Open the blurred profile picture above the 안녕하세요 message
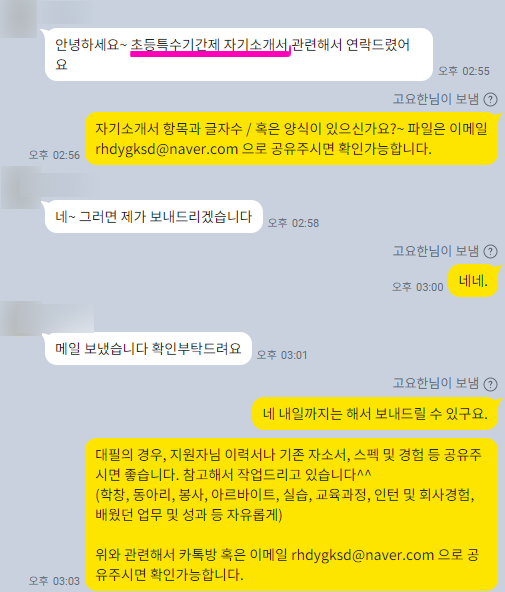The height and width of the screenshot is (592, 505). [18, 19]
